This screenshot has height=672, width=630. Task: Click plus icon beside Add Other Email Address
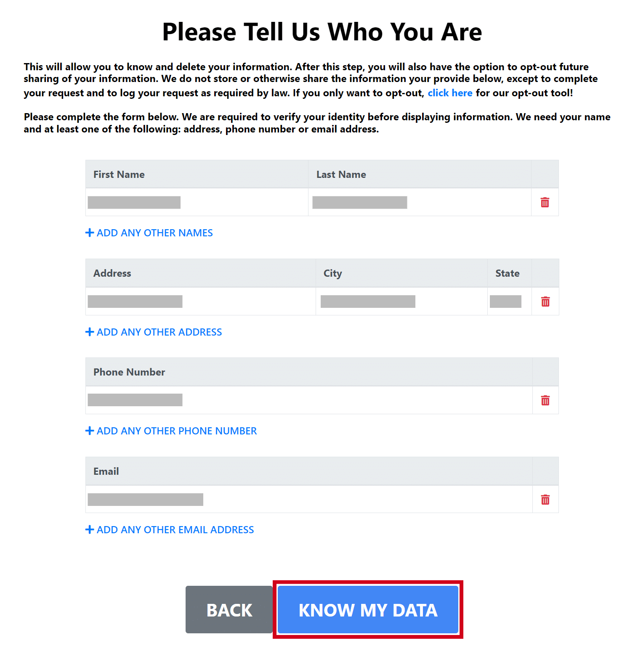(x=90, y=529)
